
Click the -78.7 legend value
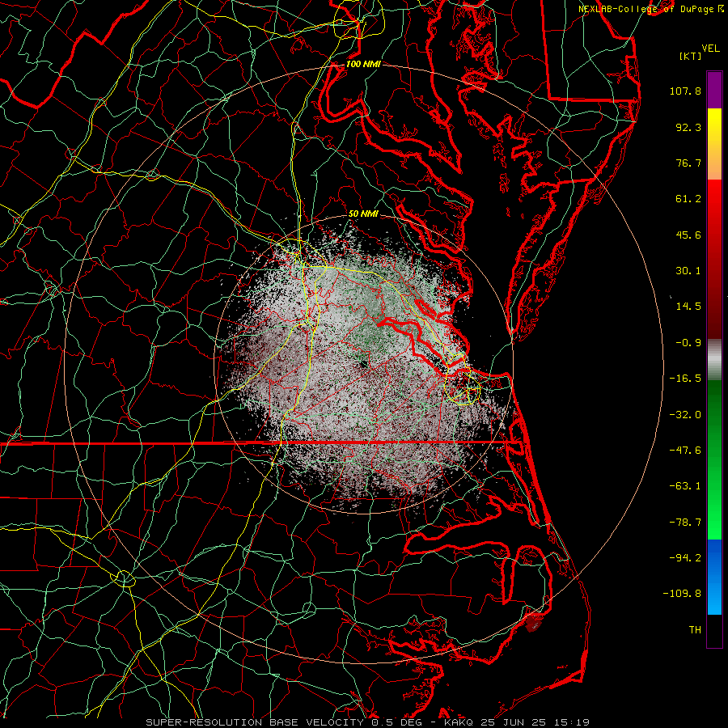(x=685, y=523)
